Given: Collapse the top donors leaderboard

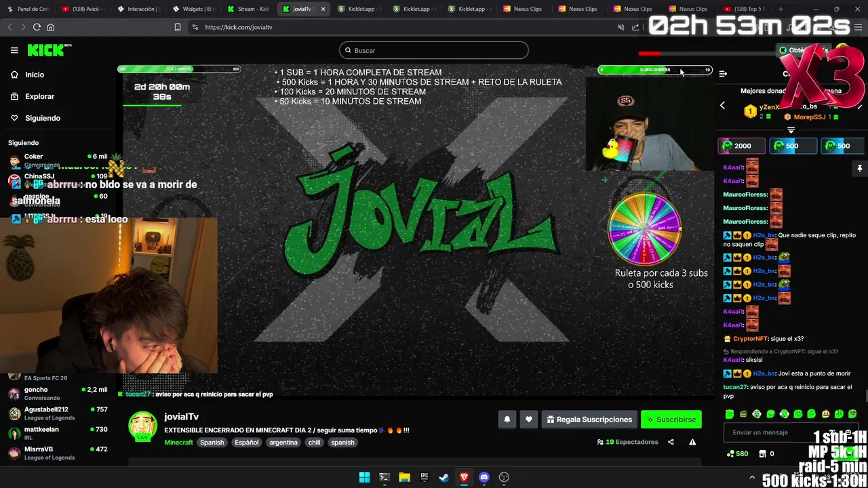Looking at the screenshot, I should 791,129.
